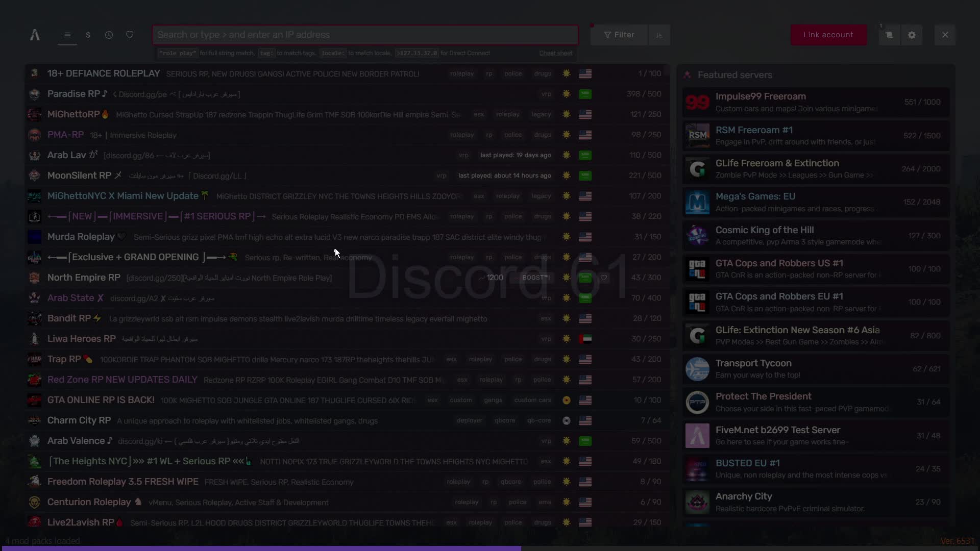Screen dimensions: 980x551
Task: Click the Cfx.re logo in the top-left corner
Action: click(34, 35)
